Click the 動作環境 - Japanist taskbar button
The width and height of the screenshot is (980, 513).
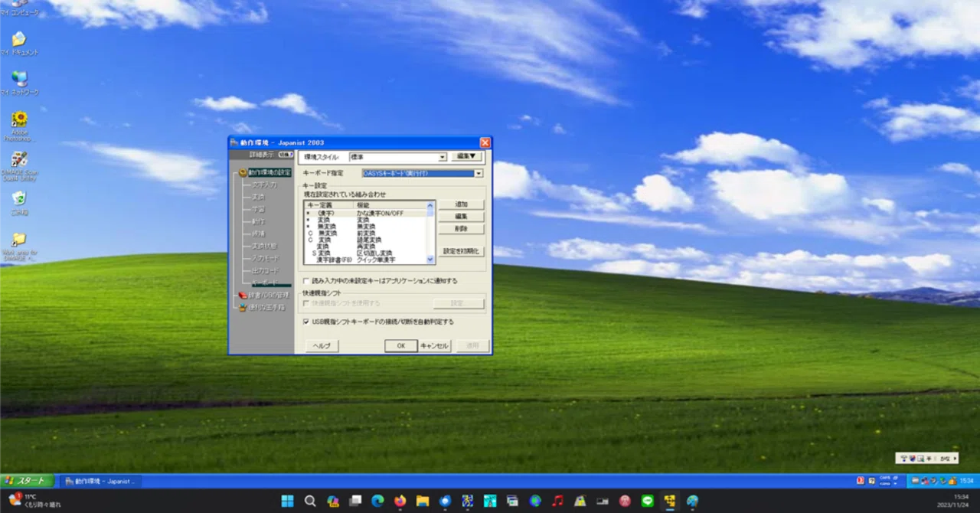[x=100, y=481]
